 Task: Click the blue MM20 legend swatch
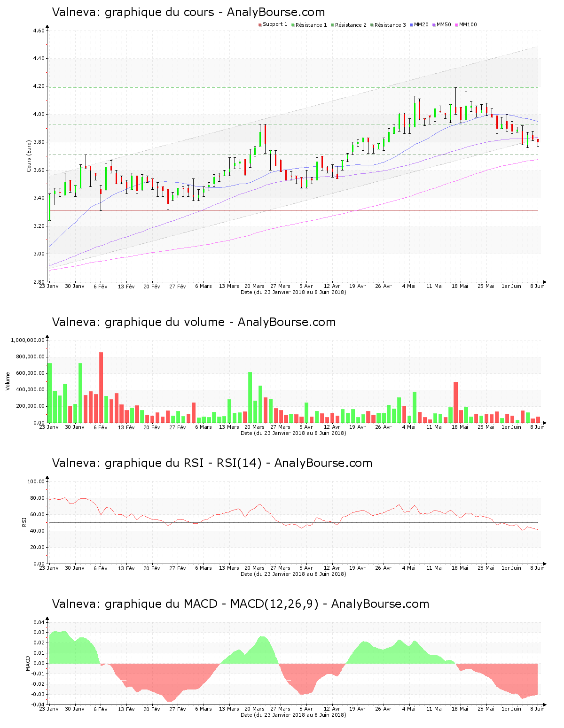pos(411,25)
